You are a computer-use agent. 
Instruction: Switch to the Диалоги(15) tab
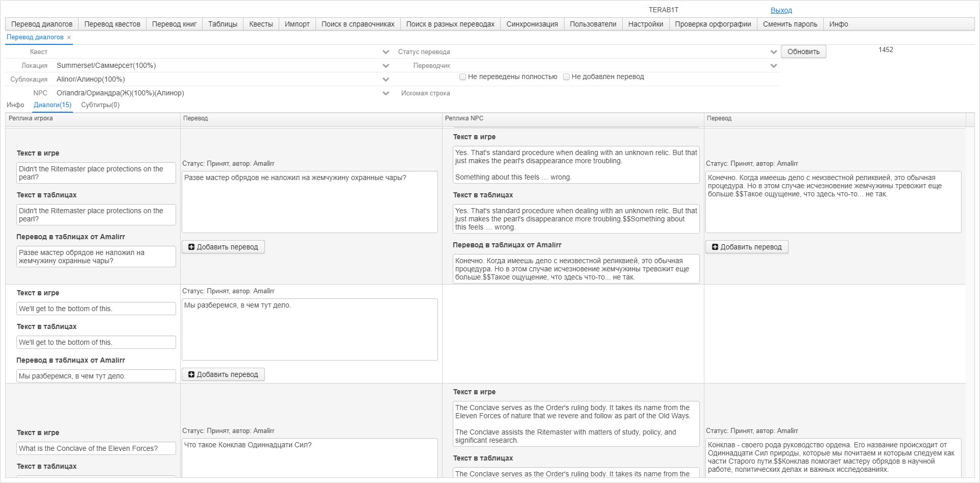tap(53, 105)
